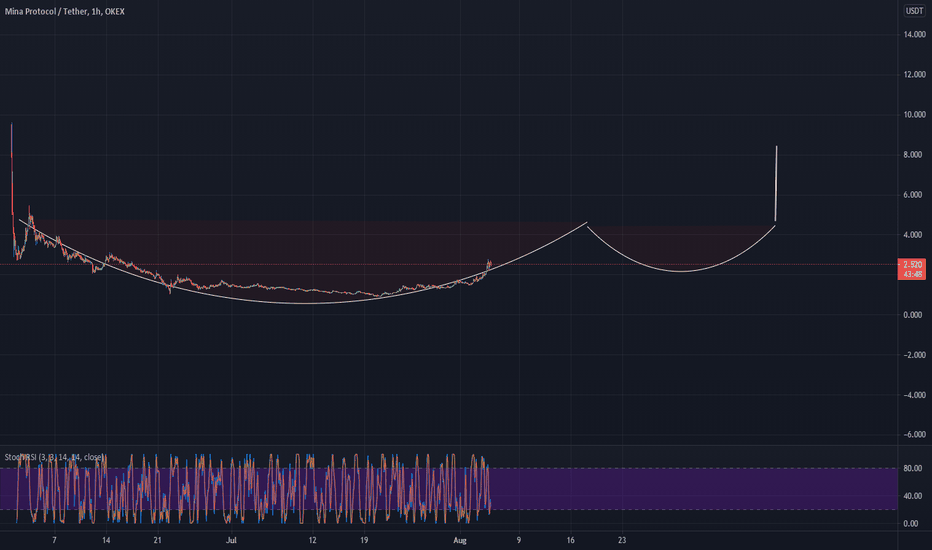Click the date label 7 on the time axis

(54, 540)
